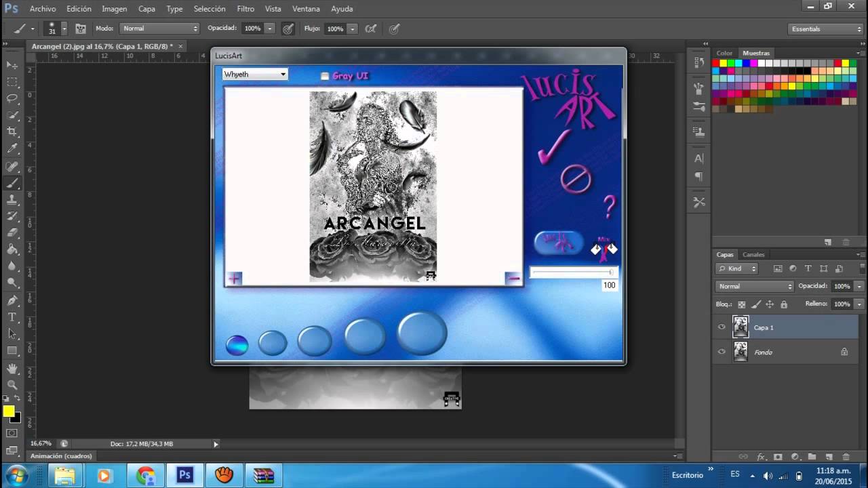Open the Ventana menu
Viewport: 868px width, 488px height.
[307, 9]
